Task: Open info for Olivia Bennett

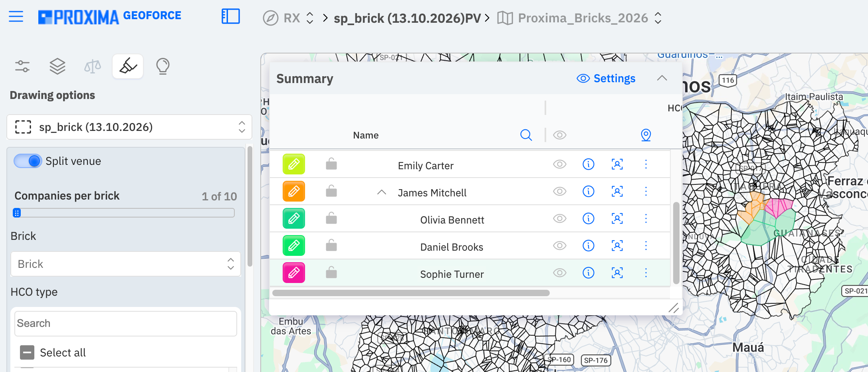Action: pos(589,218)
